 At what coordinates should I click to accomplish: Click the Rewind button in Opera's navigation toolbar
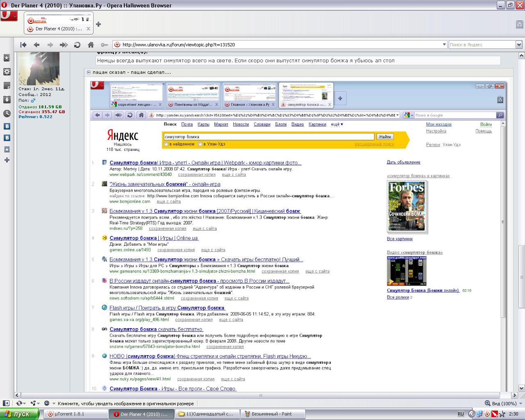(23, 45)
